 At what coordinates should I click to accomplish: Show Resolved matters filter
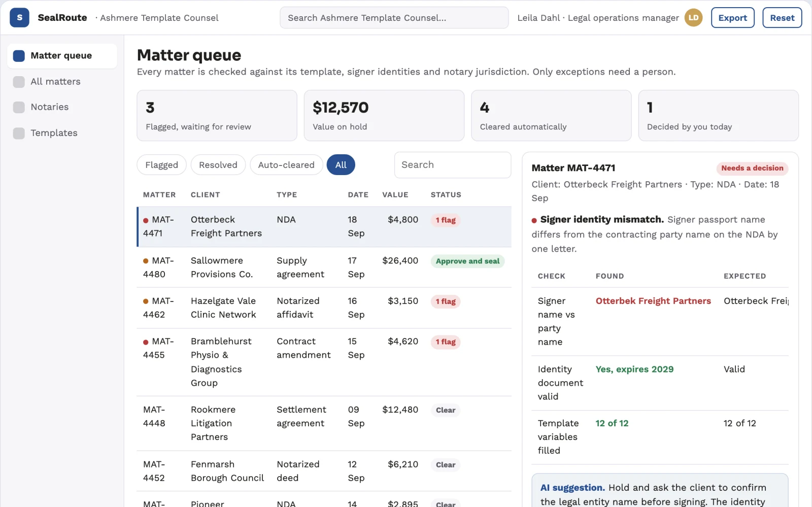click(x=218, y=165)
